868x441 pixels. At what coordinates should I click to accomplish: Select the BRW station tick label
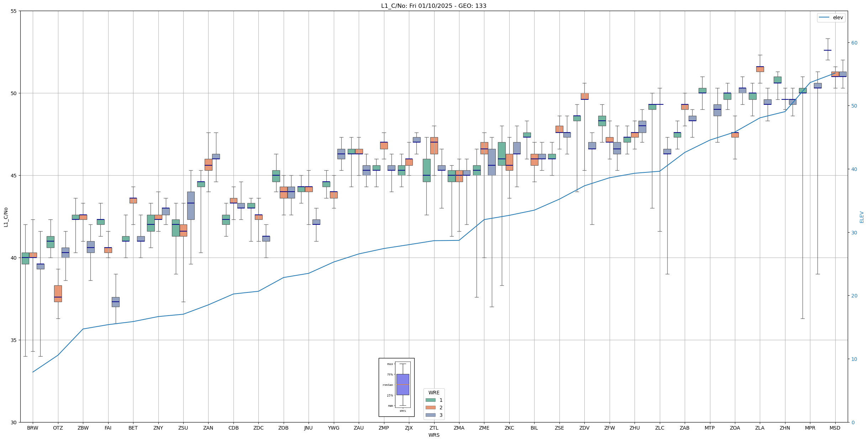click(33, 428)
